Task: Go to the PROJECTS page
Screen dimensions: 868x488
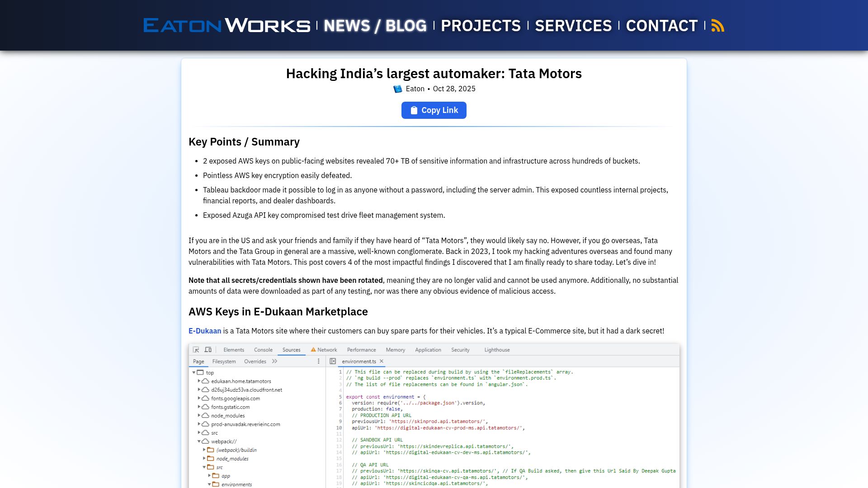Action: 481,26
